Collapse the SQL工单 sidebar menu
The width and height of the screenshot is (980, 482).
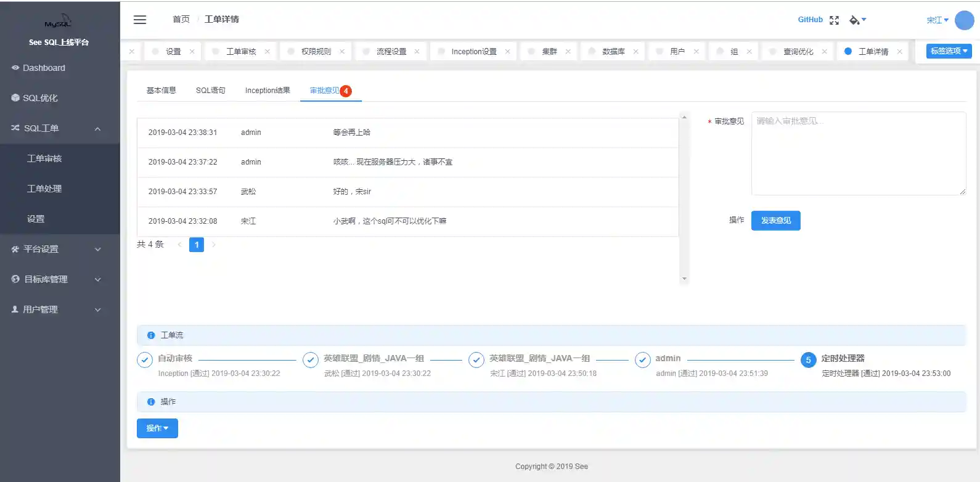coord(97,129)
